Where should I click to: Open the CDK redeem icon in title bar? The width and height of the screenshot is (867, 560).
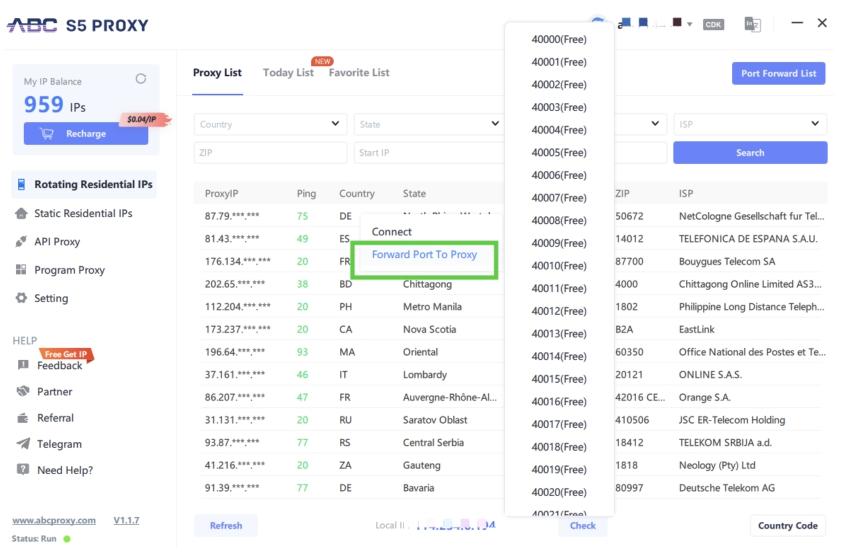[x=713, y=24]
